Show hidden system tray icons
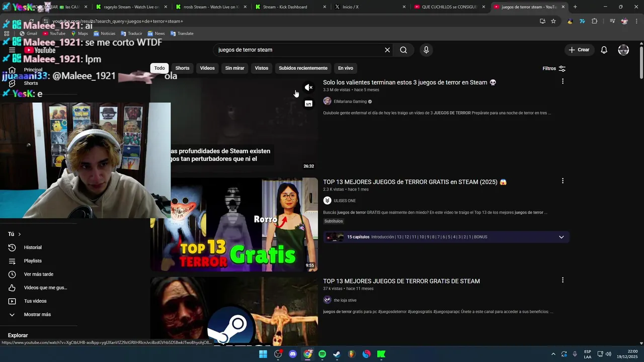The height and width of the screenshot is (362, 644). [553, 354]
